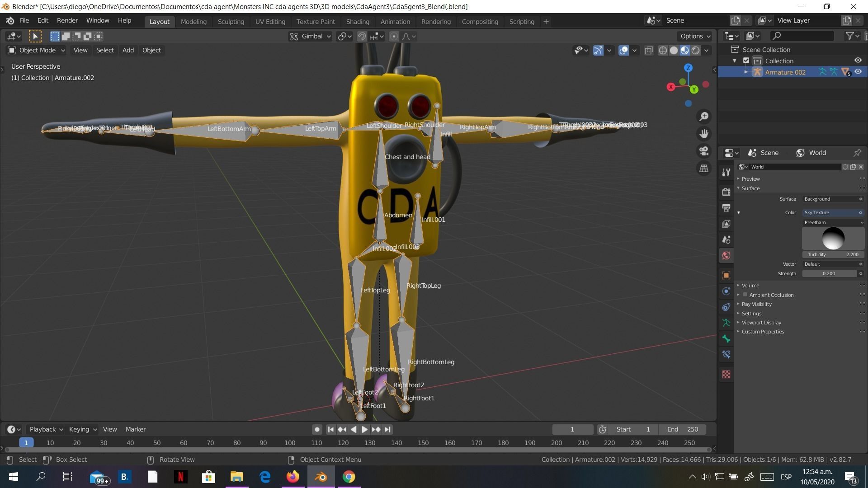
Task: Select wireframe viewport shading icon
Action: 663,51
